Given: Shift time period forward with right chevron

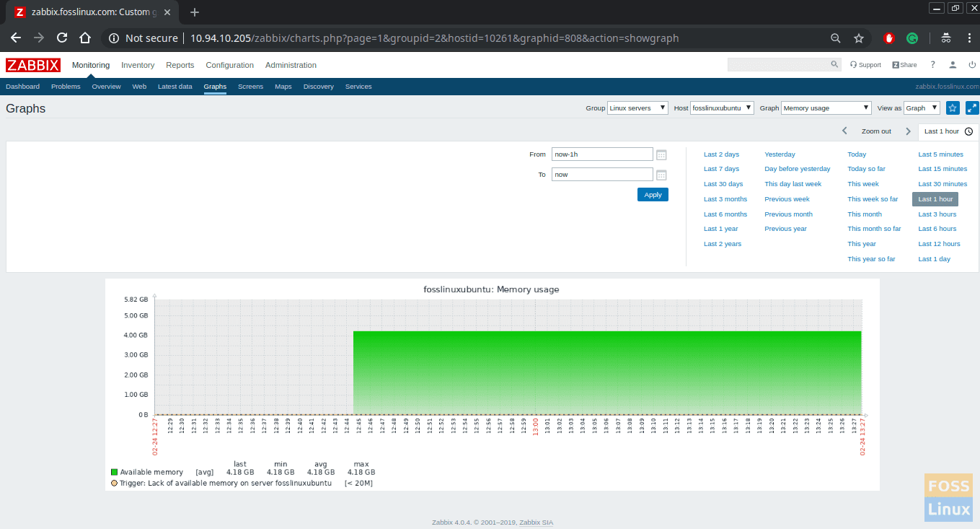Looking at the screenshot, I should click(909, 131).
